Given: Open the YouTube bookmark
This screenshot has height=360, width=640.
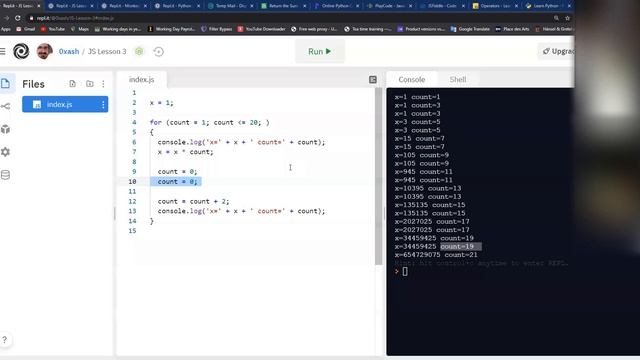Looking at the screenshot, I should (x=53, y=29).
